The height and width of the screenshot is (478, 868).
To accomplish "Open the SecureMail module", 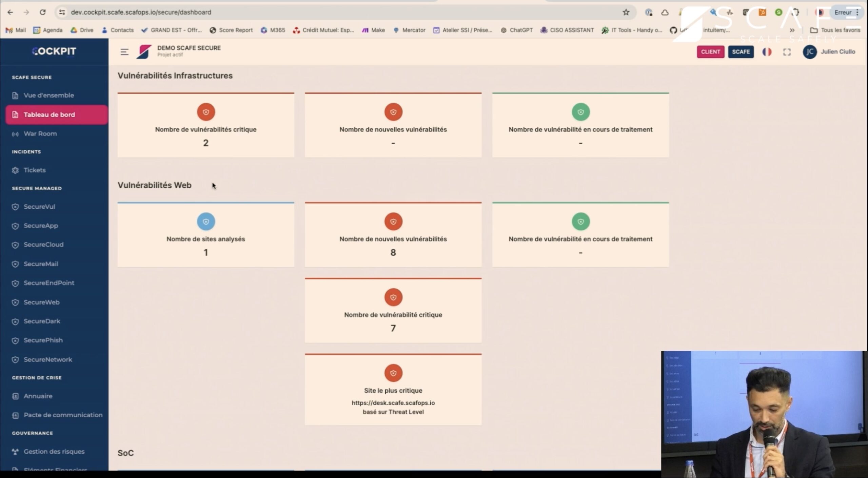I will click(40, 263).
